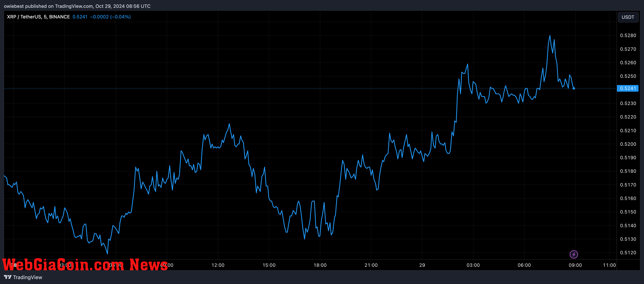Screen dimensions: 644x284
Task: Click the 0.5180 price axis label
Action: point(628,171)
